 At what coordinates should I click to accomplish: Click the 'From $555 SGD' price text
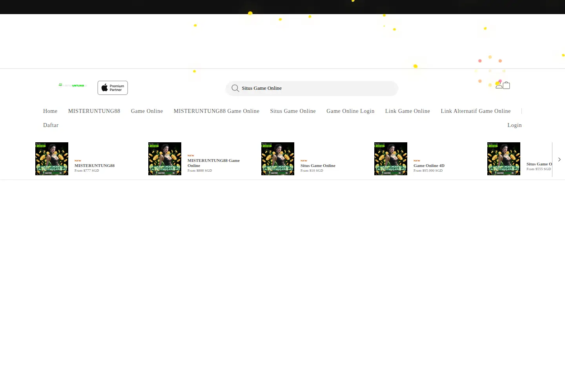click(539, 169)
